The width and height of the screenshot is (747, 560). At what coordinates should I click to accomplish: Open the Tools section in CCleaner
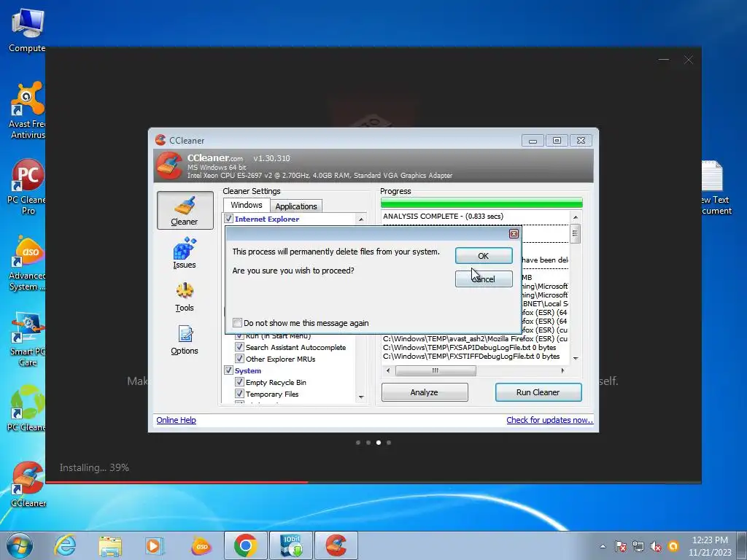185,296
